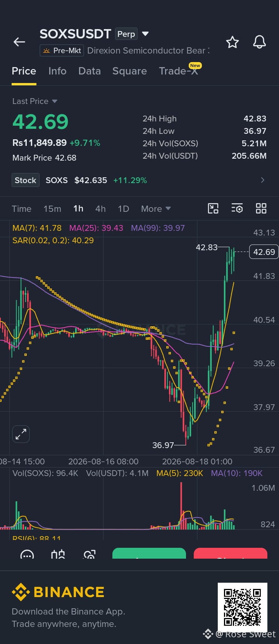Tap the 24h High value 42.83
This screenshot has width=279, height=644.
click(x=255, y=119)
